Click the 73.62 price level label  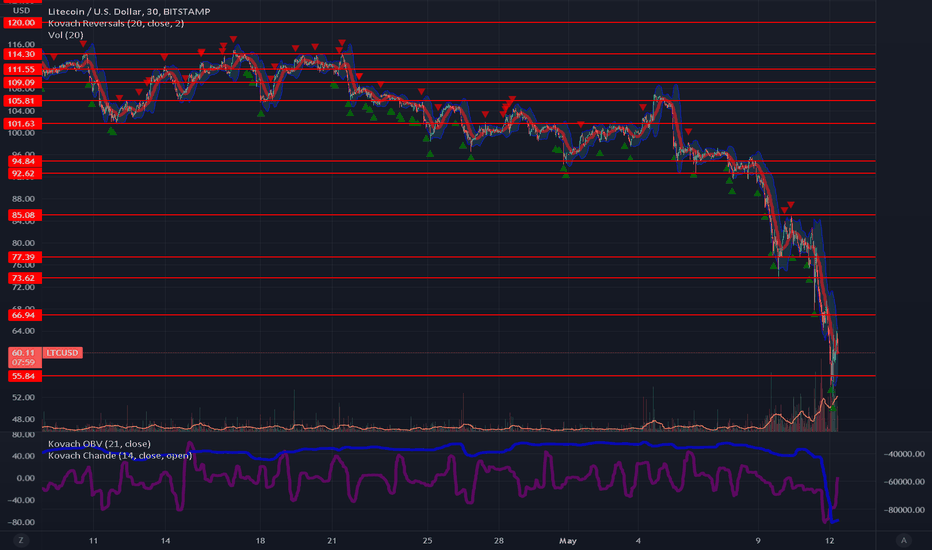click(24, 278)
